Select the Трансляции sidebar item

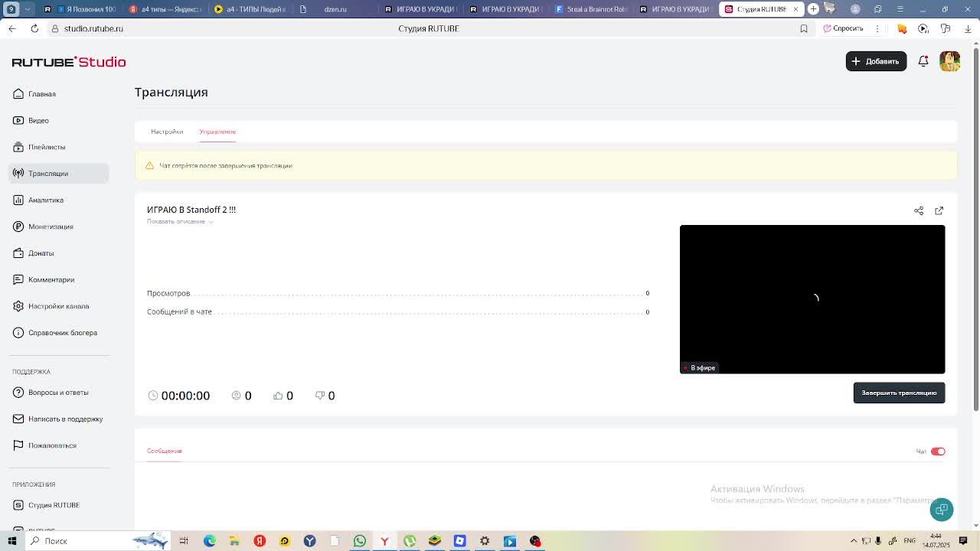point(59,174)
